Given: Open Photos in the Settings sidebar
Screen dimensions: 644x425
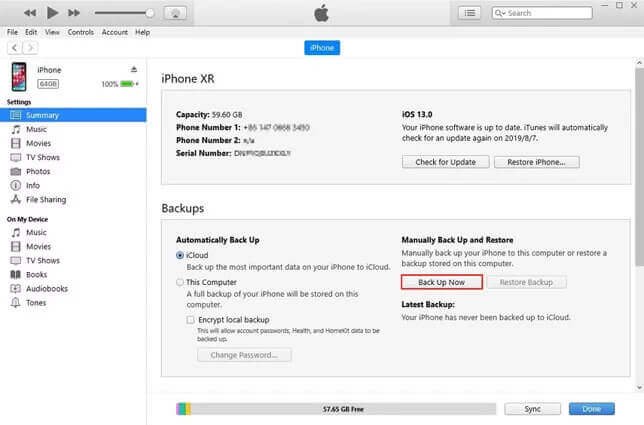Looking at the screenshot, I should (38, 171).
